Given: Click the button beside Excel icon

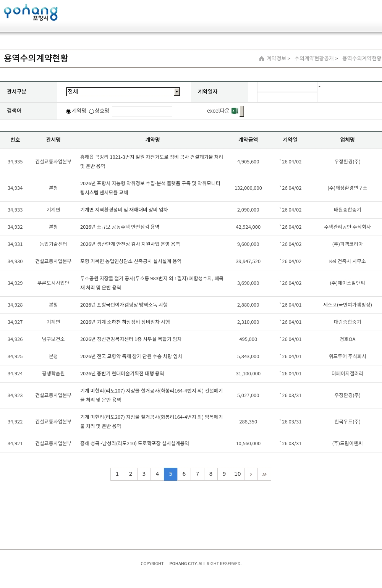Looking at the screenshot, I should click(242, 111).
